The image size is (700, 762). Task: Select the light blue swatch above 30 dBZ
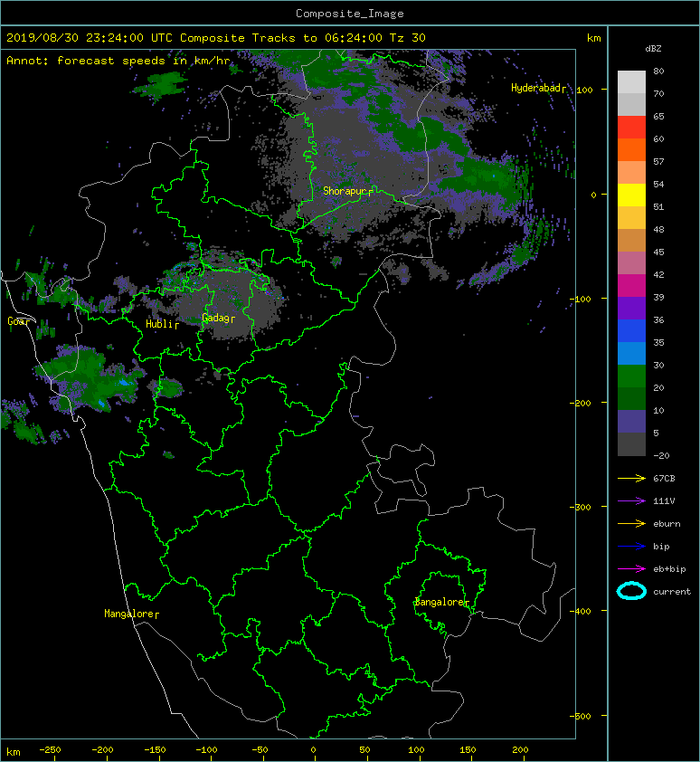pyautogui.click(x=631, y=353)
